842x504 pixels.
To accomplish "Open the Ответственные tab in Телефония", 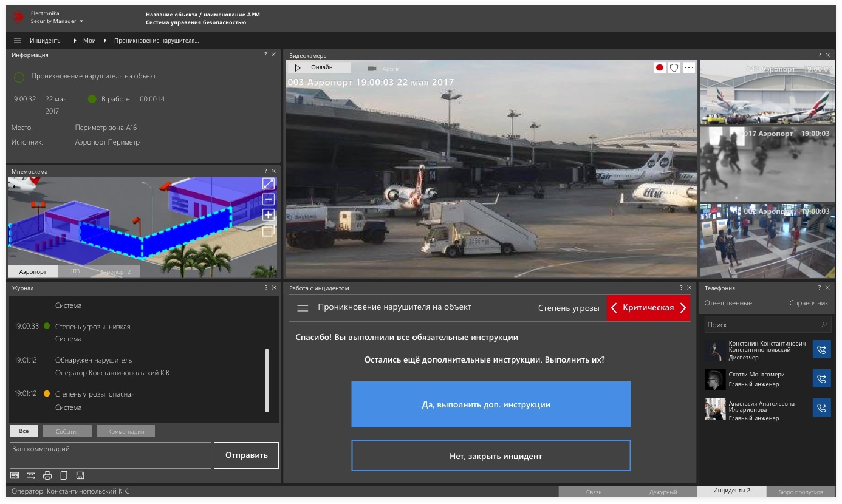I will (x=728, y=303).
